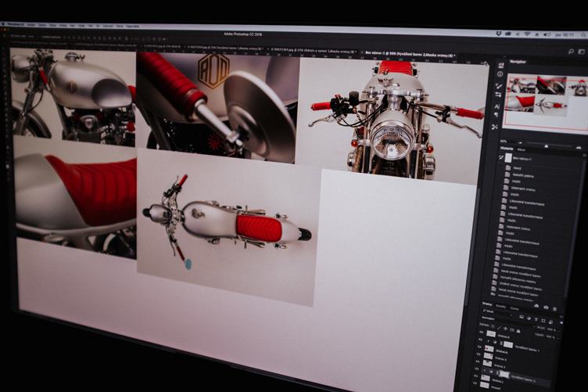This screenshot has width=588, height=392.
Task: Filter layers by type layers icon
Action: pos(536,319)
